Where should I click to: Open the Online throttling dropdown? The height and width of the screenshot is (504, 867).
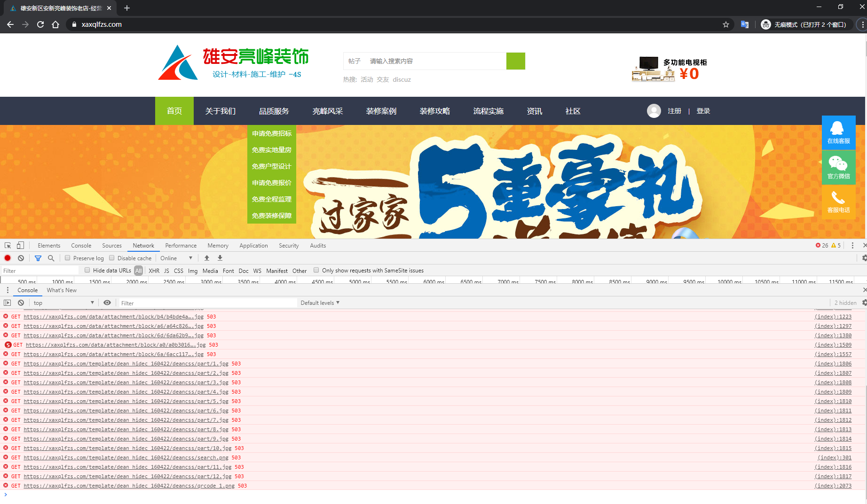click(176, 258)
